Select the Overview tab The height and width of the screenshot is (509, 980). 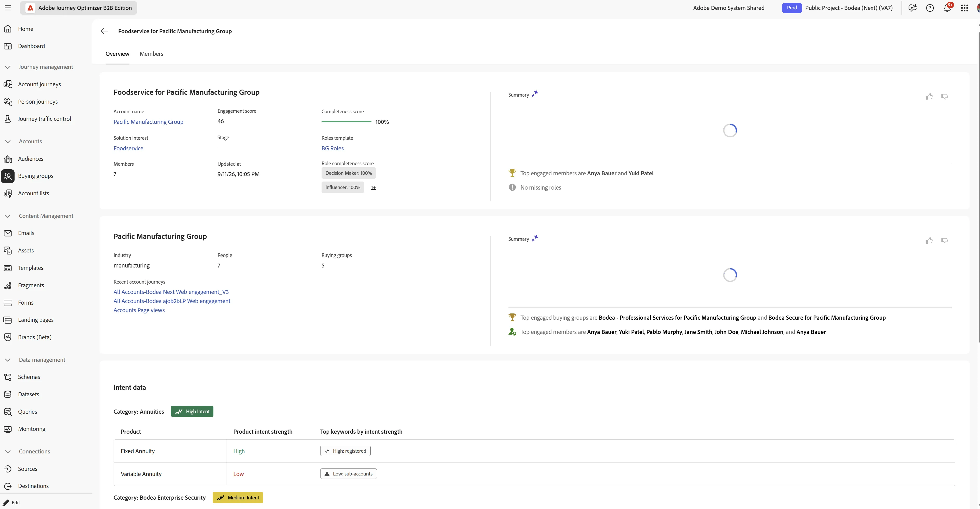point(117,54)
